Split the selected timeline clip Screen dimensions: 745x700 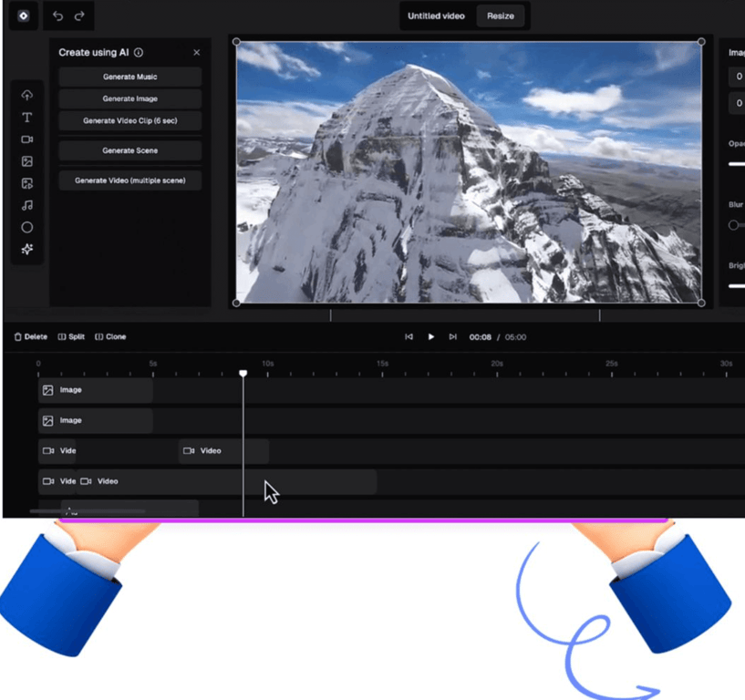[x=72, y=336]
